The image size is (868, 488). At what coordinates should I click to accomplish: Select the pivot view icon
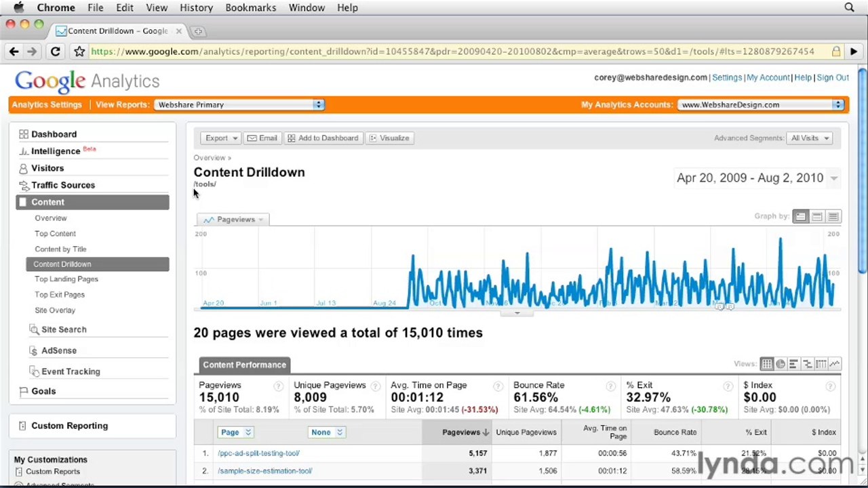coord(821,364)
